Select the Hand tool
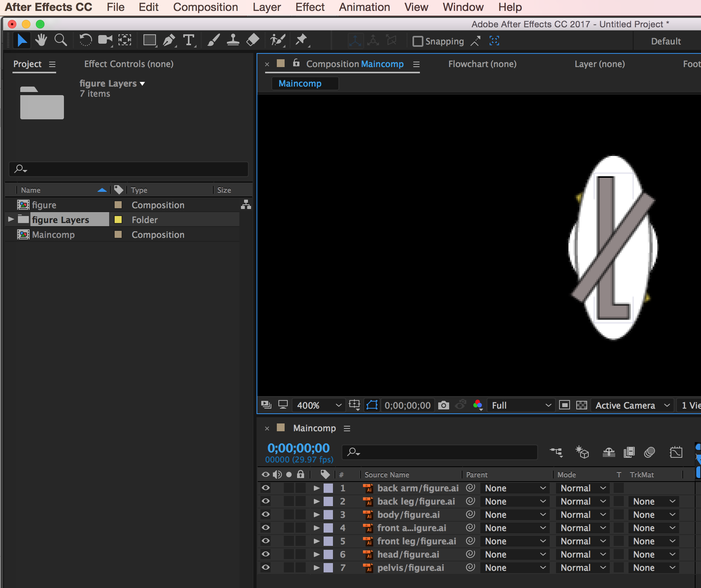Viewport: 701px width, 588px height. coord(41,40)
